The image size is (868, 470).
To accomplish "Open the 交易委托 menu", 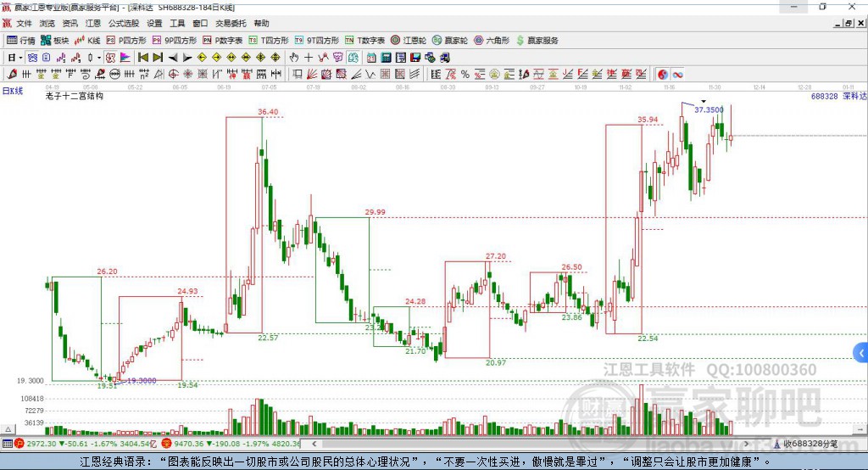I will [x=231, y=23].
